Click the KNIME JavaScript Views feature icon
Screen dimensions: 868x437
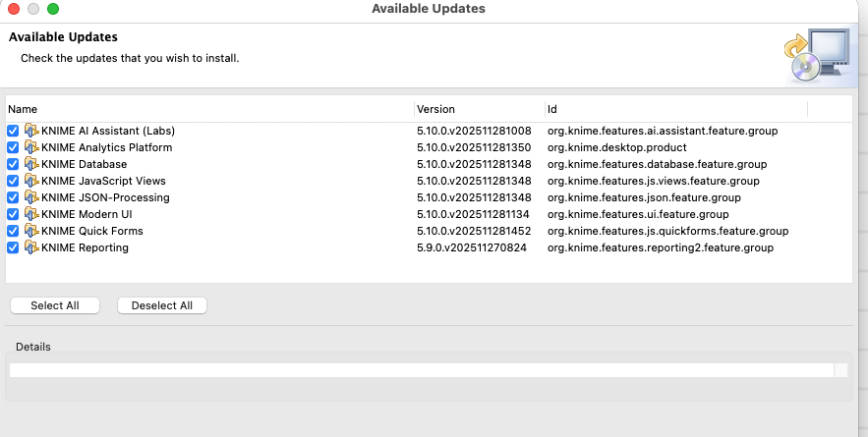30,181
